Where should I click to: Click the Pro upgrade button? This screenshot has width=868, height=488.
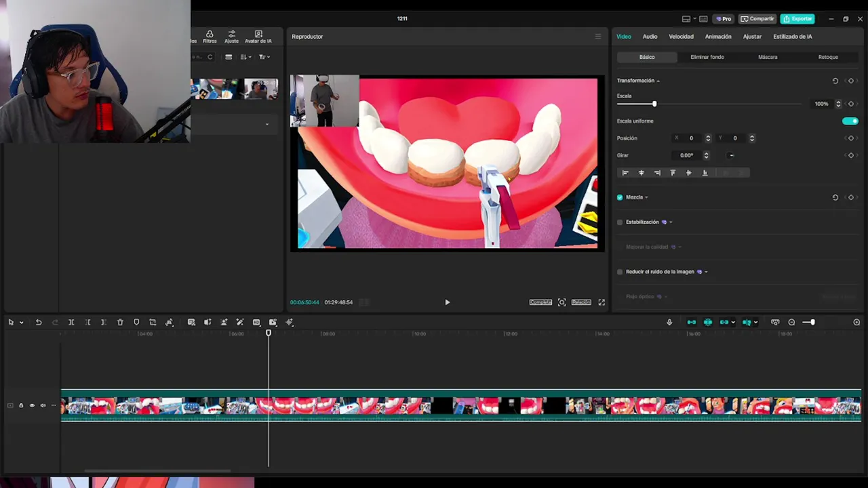pyautogui.click(x=724, y=19)
